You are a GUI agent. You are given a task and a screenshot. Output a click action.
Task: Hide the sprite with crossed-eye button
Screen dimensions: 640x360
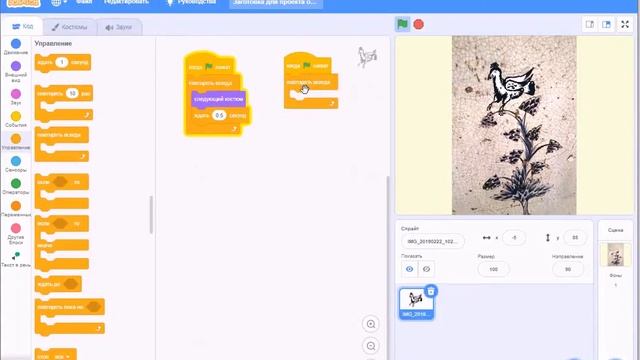pos(426,269)
